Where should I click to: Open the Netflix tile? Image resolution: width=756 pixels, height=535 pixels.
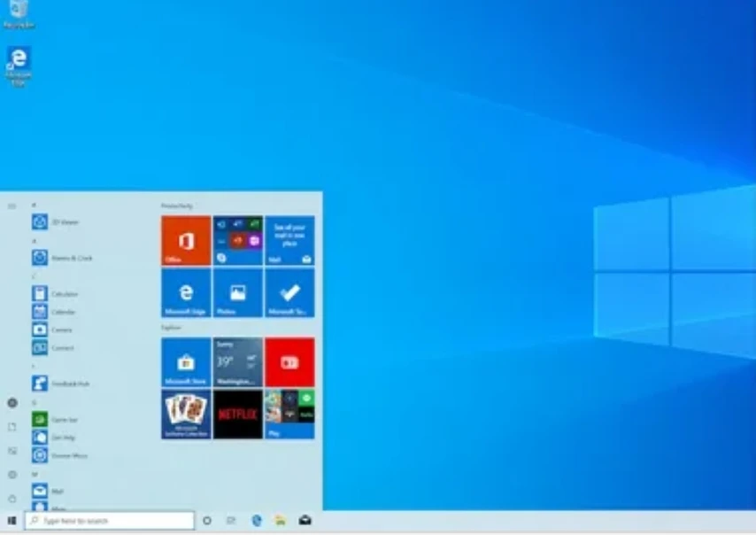(x=238, y=414)
